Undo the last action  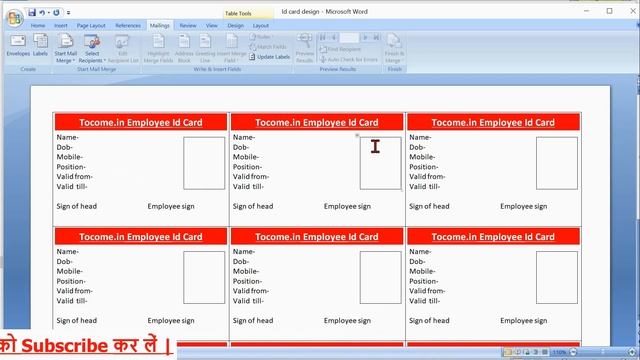coord(42,13)
